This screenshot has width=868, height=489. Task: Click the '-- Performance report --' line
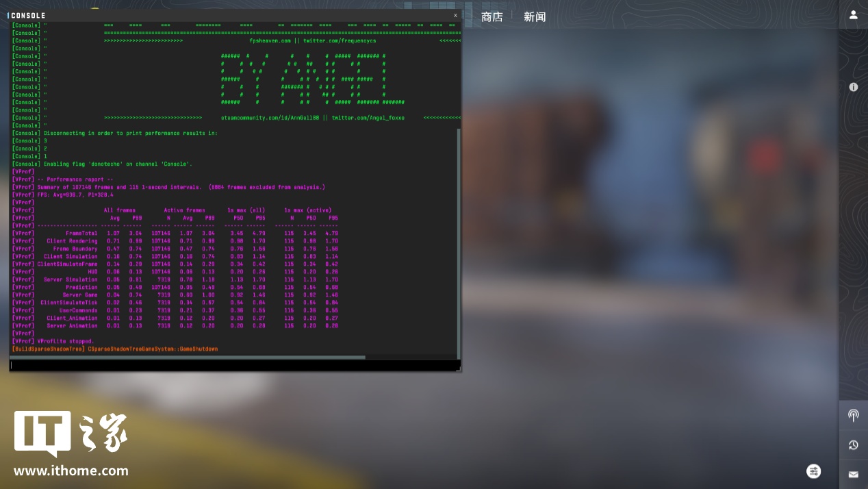tap(75, 179)
